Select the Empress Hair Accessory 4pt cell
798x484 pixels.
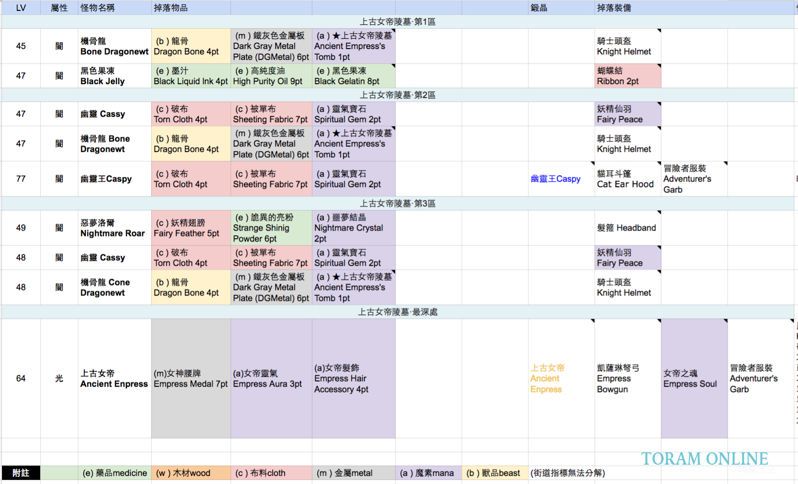[354, 379]
